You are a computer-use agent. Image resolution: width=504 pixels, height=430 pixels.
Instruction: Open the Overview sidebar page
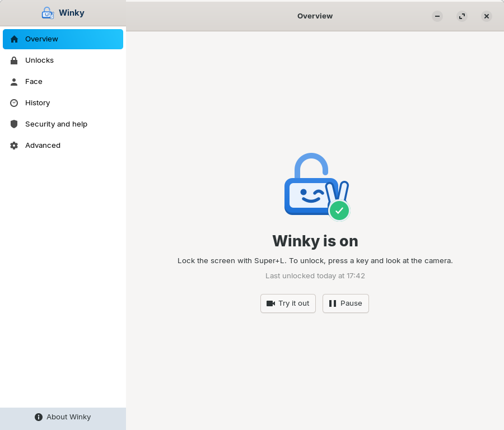[63, 39]
